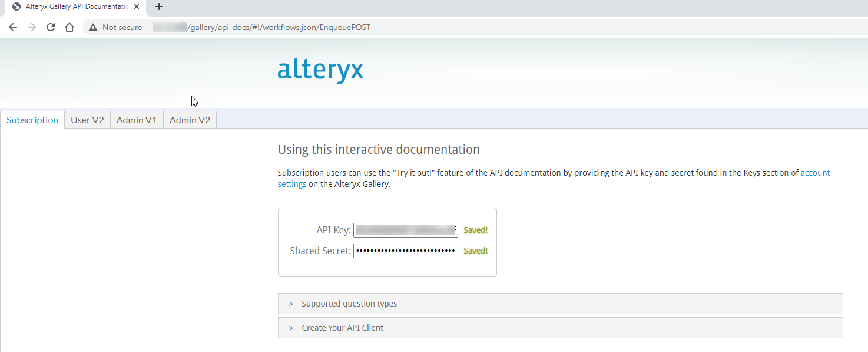Click the globe favicon on the browser tab

pyautogui.click(x=16, y=7)
